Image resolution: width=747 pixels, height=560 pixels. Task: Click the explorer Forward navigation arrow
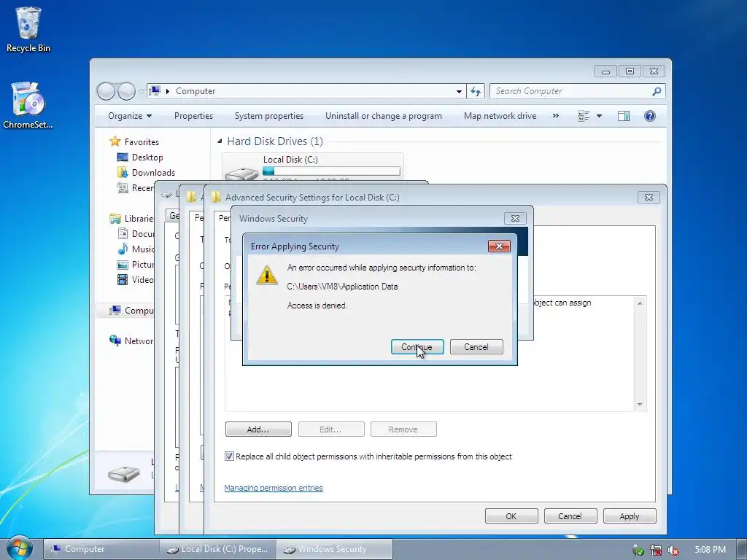[126, 91]
